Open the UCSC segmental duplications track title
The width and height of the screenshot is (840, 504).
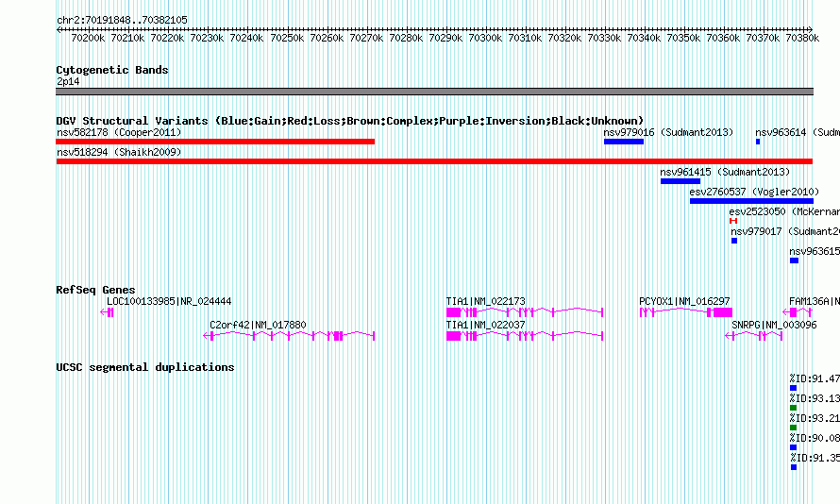point(145,367)
